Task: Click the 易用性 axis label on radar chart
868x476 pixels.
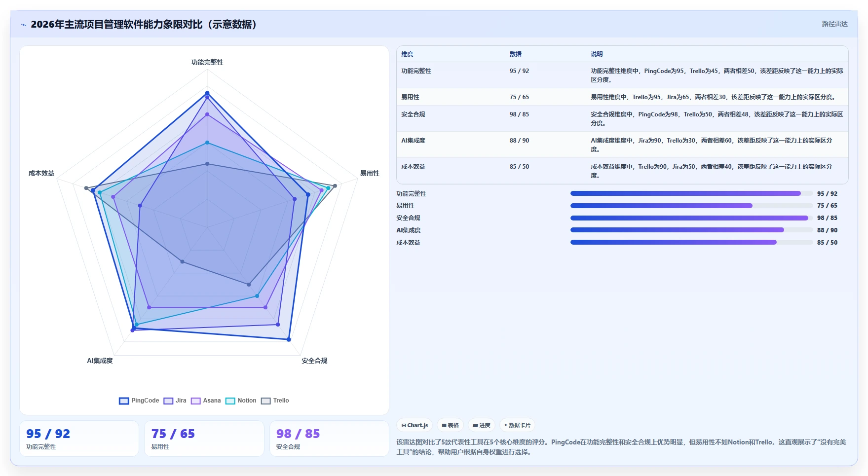Action: 370,173
